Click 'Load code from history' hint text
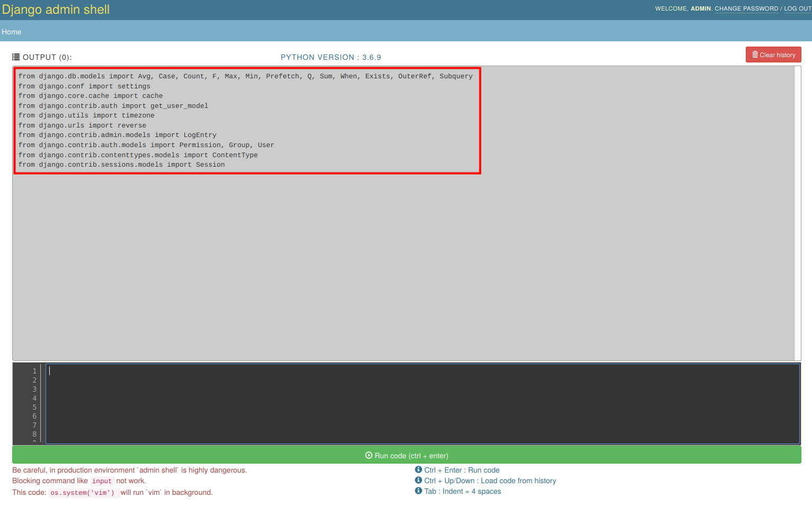The image size is (812, 507). click(x=519, y=481)
